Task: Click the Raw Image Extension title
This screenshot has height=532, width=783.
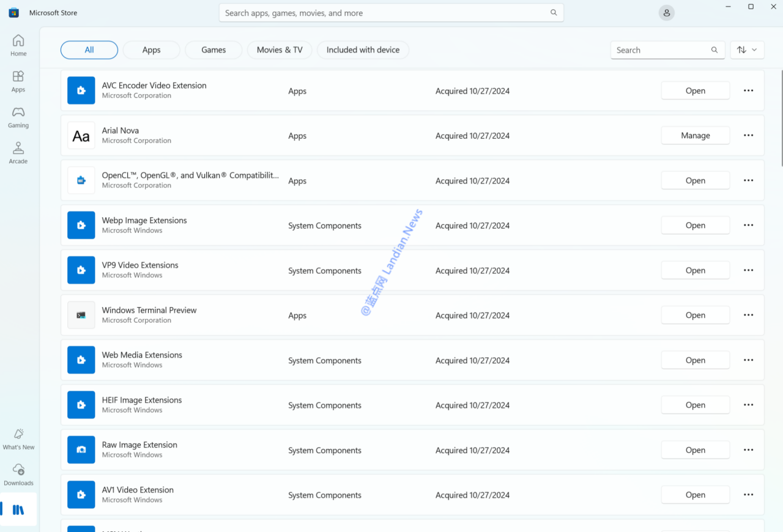Action: [x=139, y=445]
